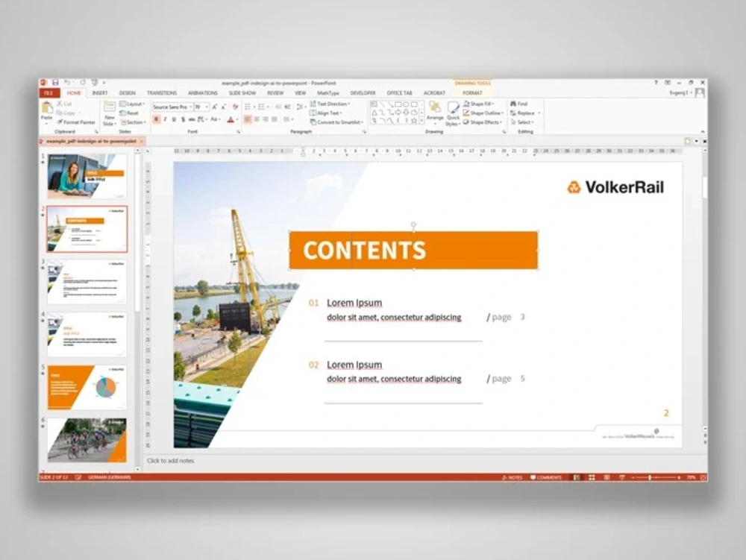
Task: Open the Shape Outline dropdown
Action: pyautogui.click(x=483, y=113)
